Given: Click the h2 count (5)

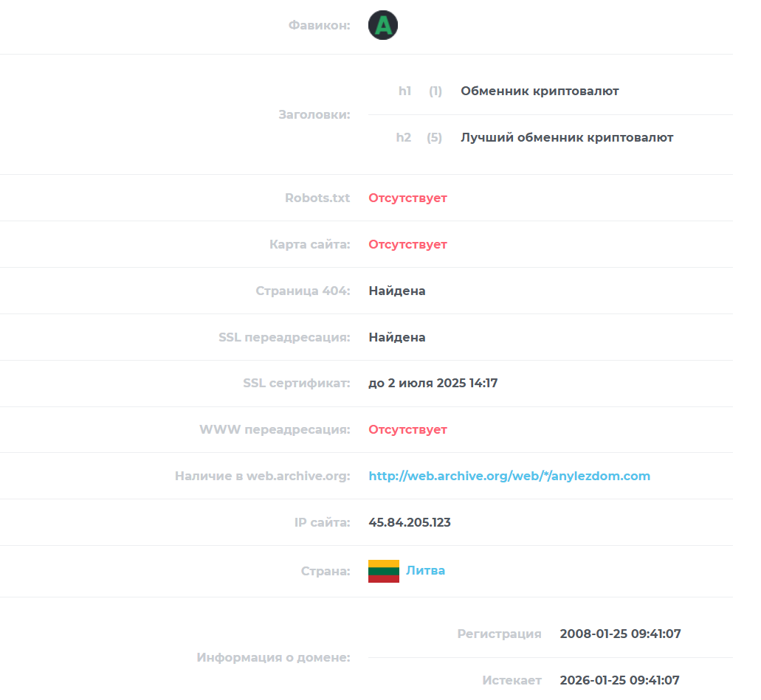Looking at the screenshot, I should pos(434,138).
